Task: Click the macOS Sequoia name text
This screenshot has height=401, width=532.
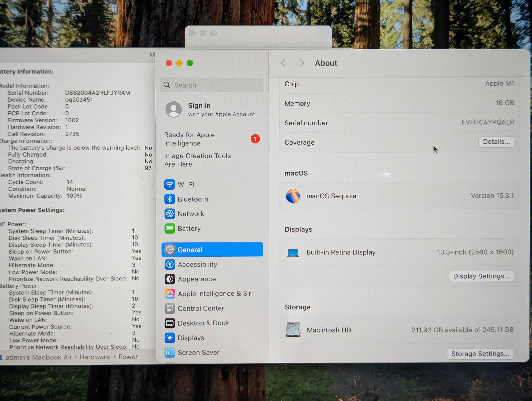Action: 331,196
